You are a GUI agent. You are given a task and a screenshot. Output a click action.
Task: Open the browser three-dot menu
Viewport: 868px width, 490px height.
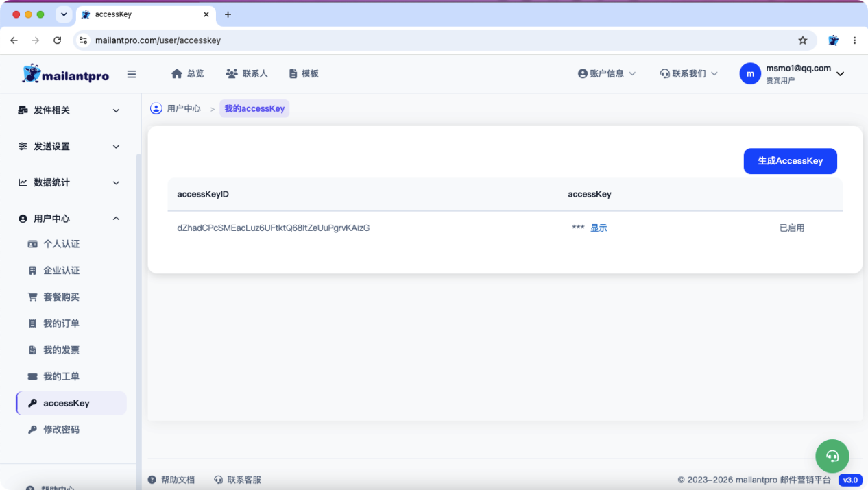pos(854,40)
